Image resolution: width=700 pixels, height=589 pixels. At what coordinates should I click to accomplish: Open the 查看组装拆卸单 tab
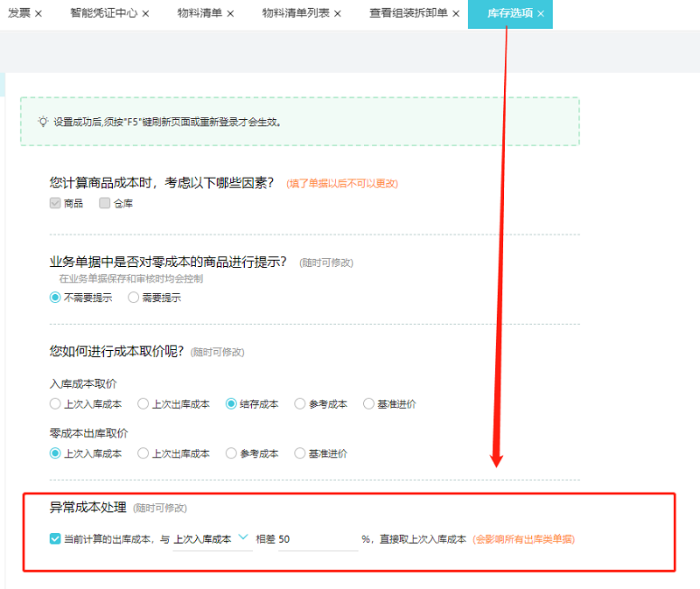click(x=408, y=14)
